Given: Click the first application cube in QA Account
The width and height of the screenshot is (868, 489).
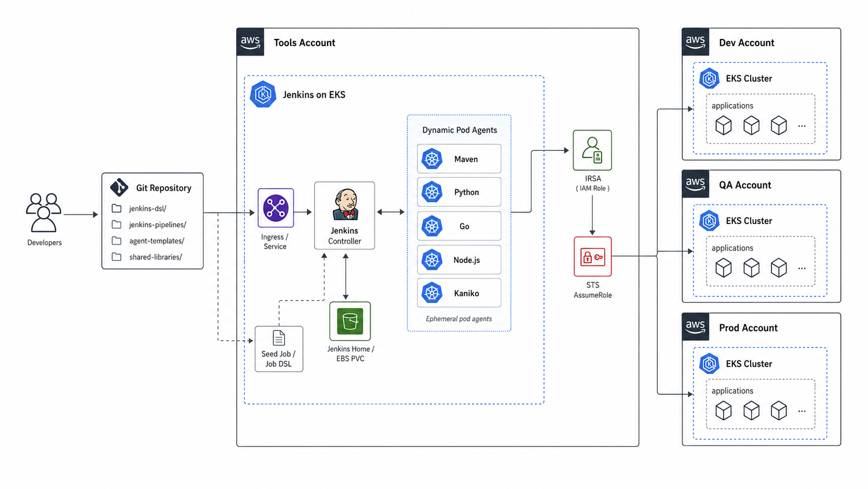Looking at the screenshot, I should click(724, 268).
